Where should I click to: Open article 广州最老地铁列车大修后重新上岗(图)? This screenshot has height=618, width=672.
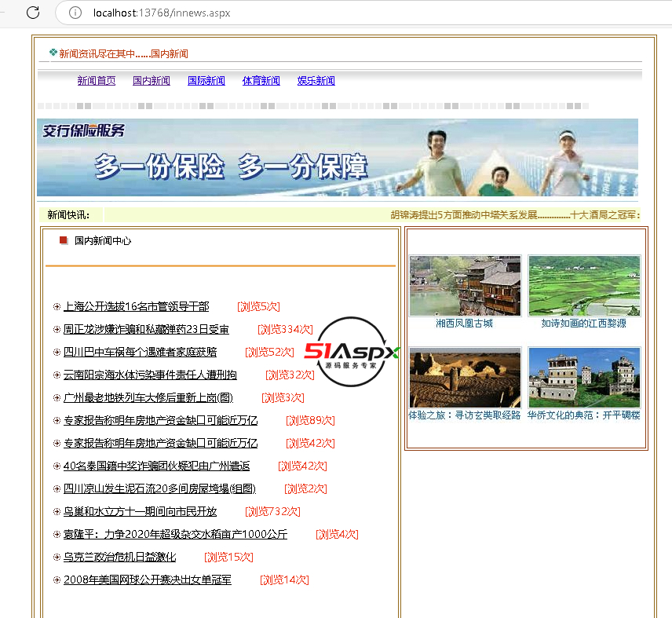click(x=148, y=397)
